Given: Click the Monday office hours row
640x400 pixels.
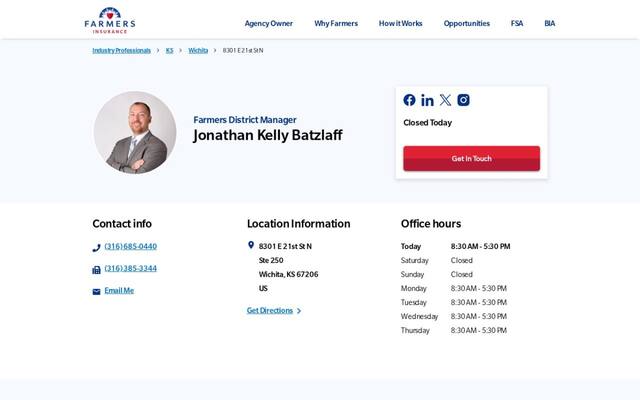Looking at the screenshot, I should point(454,289).
